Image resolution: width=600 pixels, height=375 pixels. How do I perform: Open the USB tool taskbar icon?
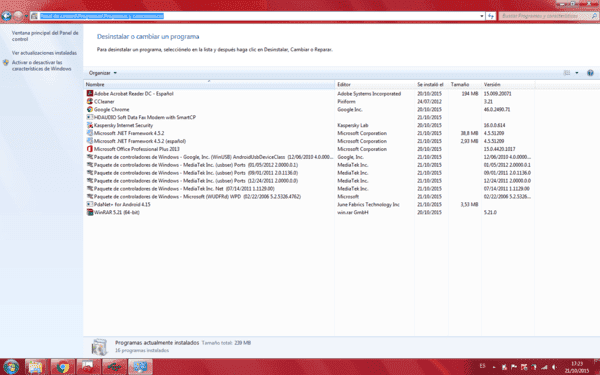click(x=114, y=367)
